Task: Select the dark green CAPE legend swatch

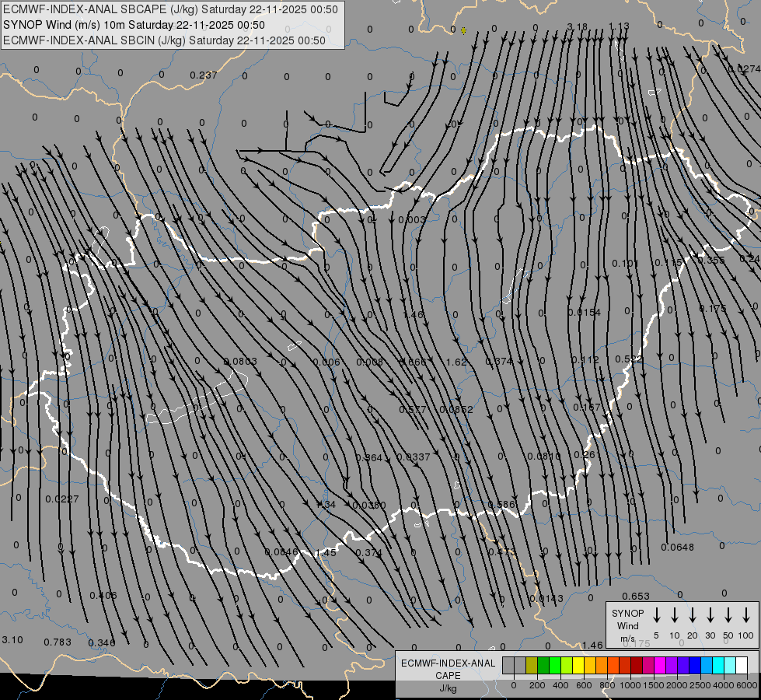Action: [543, 666]
